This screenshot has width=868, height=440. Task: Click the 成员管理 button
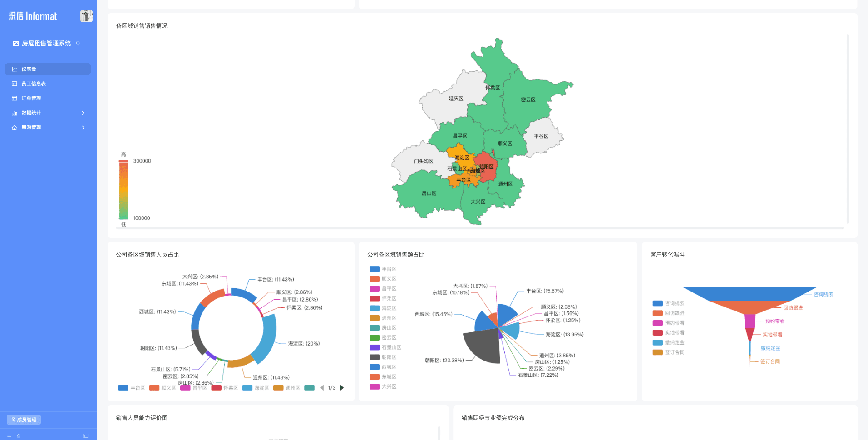(x=24, y=420)
